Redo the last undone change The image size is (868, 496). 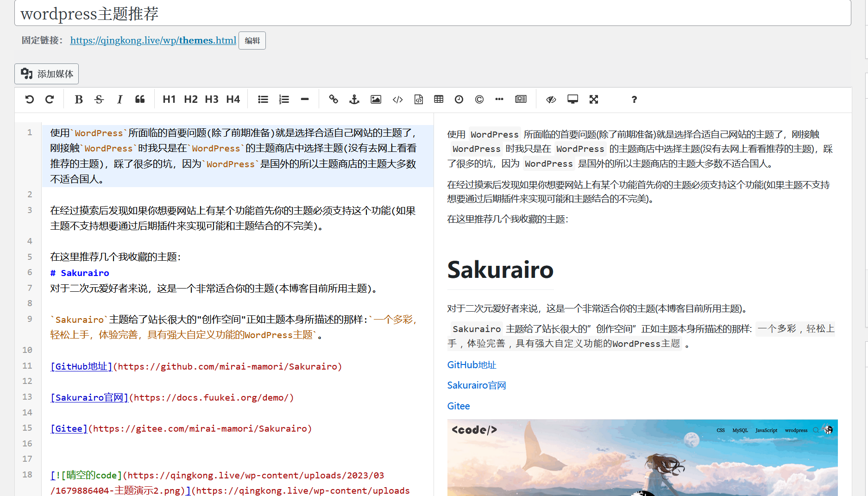50,99
